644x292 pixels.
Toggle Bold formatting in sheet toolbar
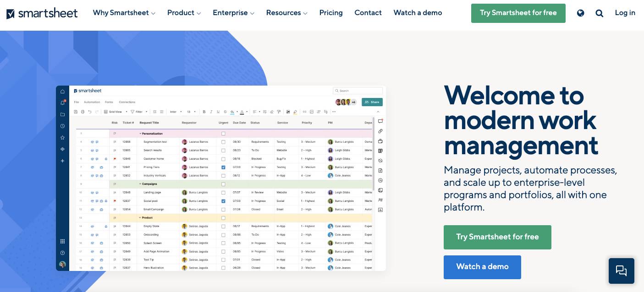pyautogui.click(x=204, y=112)
